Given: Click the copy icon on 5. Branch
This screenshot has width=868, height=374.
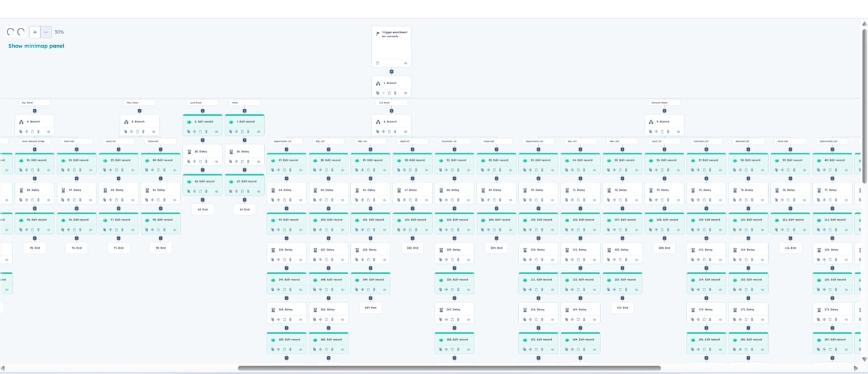Looking at the screenshot, I should click(126, 131).
